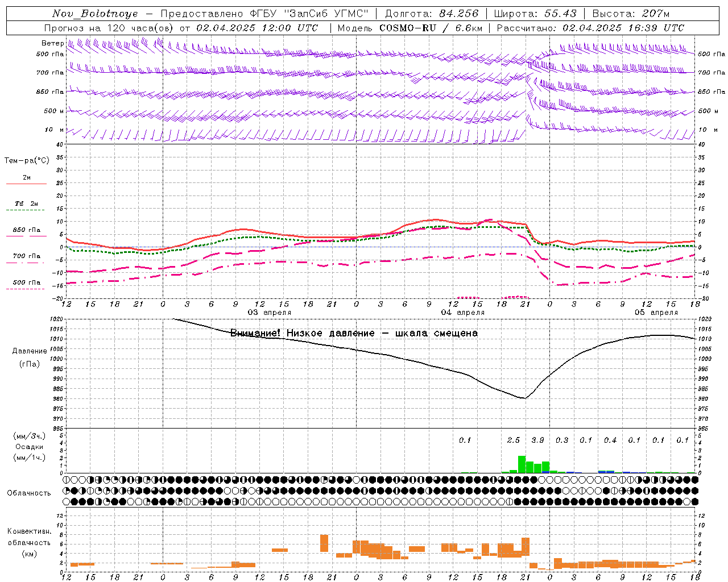Select the '(км)' unit label
The height and width of the screenshot is (582, 728).
click(30, 553)
